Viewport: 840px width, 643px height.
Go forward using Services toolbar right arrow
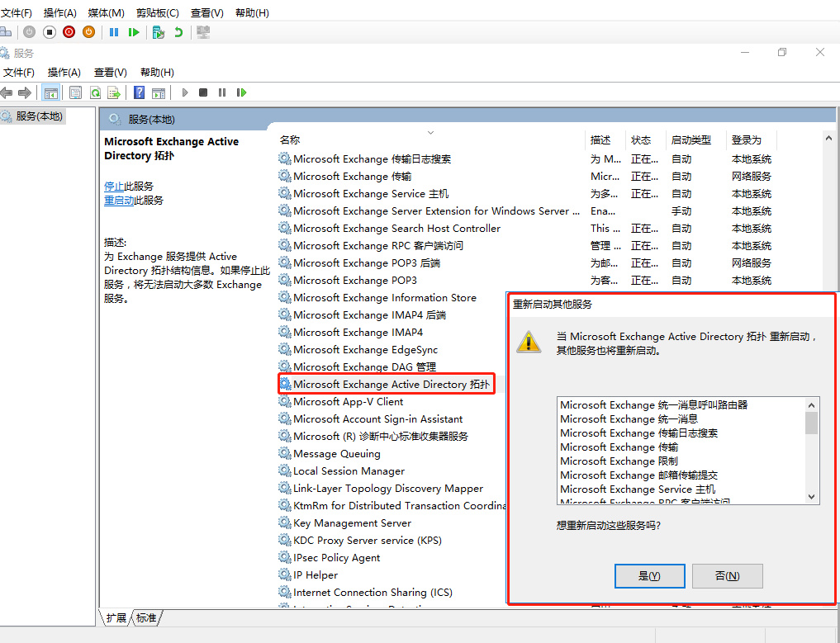coord(25,92)
